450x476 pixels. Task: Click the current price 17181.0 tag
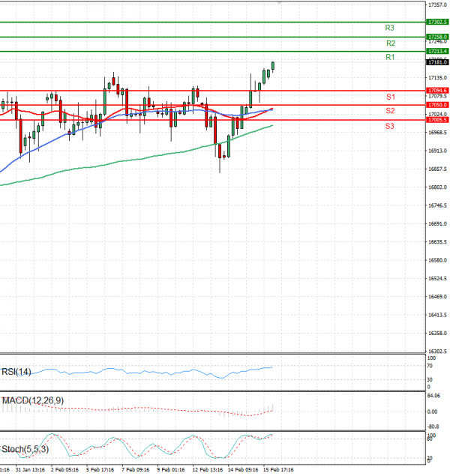(x=436, y=64)
